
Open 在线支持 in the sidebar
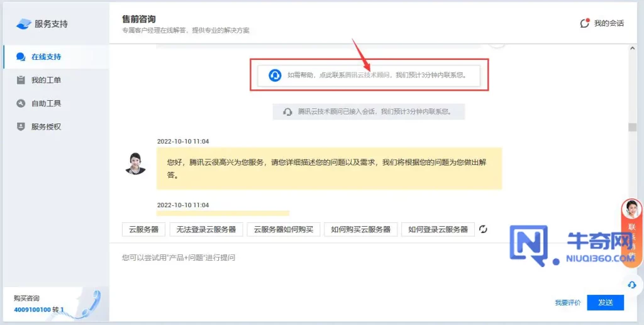point(56,57)
